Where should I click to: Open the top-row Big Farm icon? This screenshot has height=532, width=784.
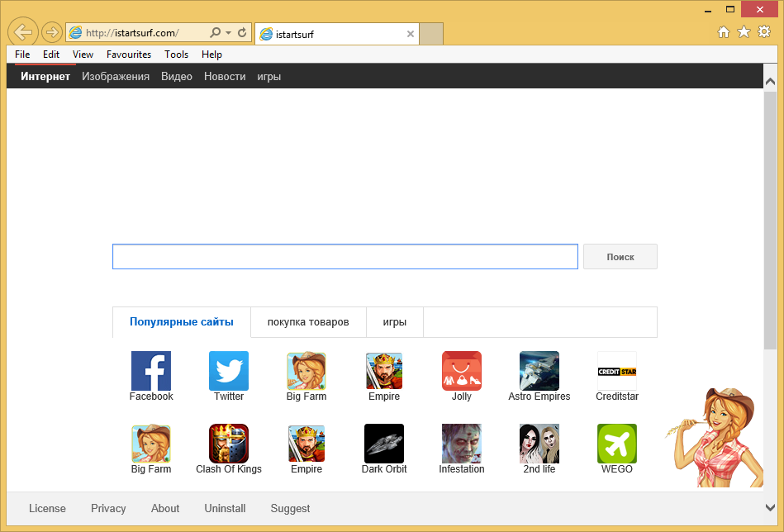pos(306,371)
